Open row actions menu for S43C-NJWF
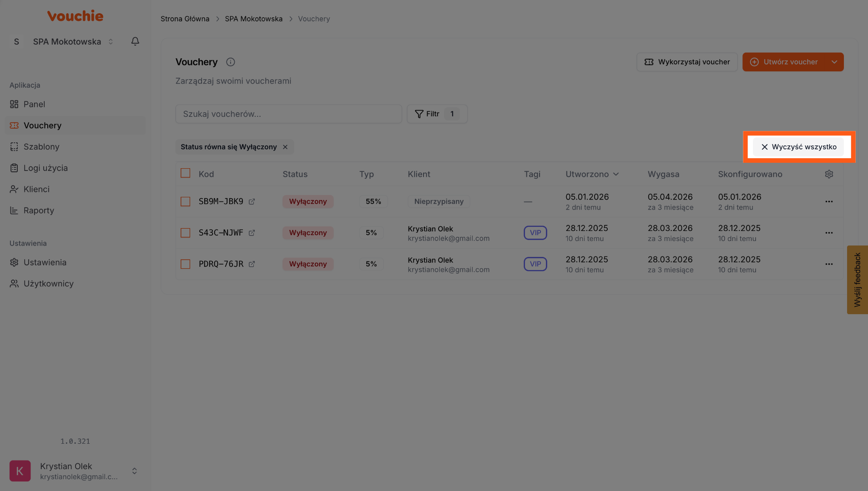This screenshot has height=491, width=868. pos(829,233)
